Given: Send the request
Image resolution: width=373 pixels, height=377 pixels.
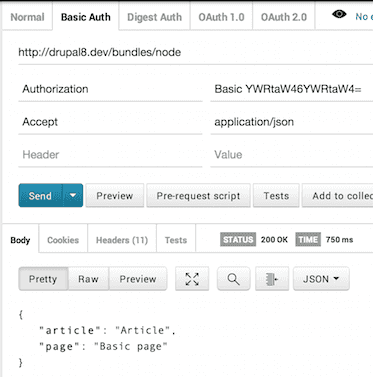Looking at the screenshot, I should [40, 196].
